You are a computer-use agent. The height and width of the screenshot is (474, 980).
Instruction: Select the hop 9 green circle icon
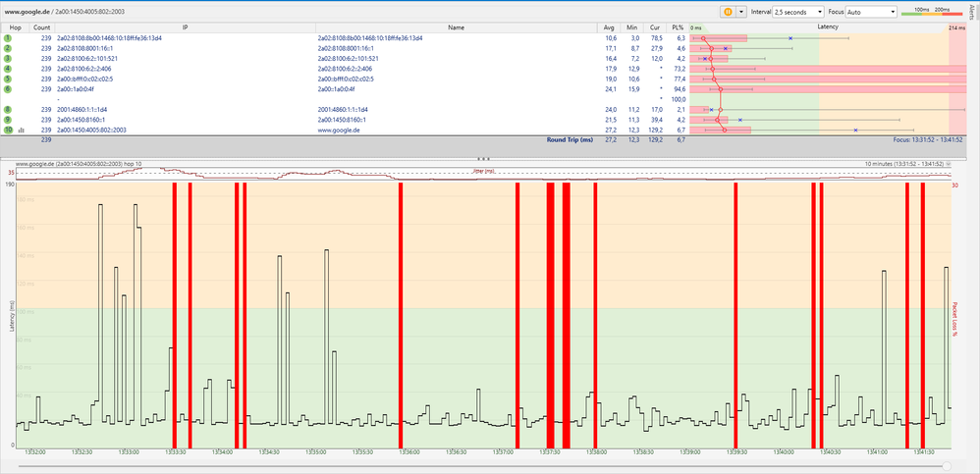point(8,119)
